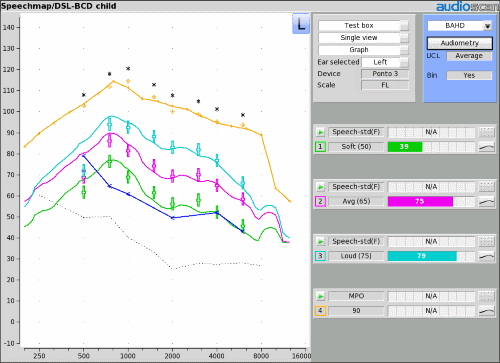The image size is (500, 363).
Task: Click the curve shape icon beside Loud (75)
Action: pyautogui.click(x=486, y=256)
